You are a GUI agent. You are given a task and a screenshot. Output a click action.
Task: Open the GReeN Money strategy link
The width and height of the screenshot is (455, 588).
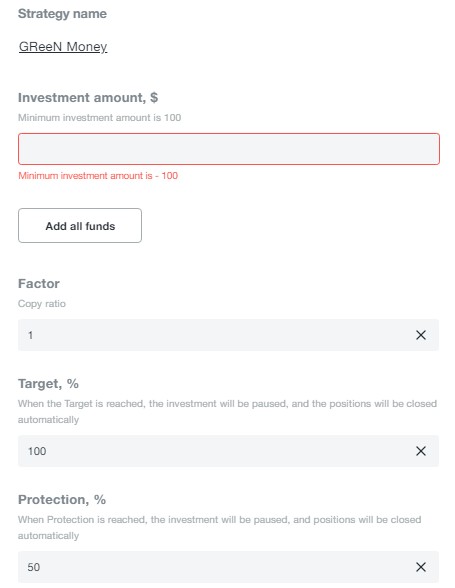coord(63,46)
